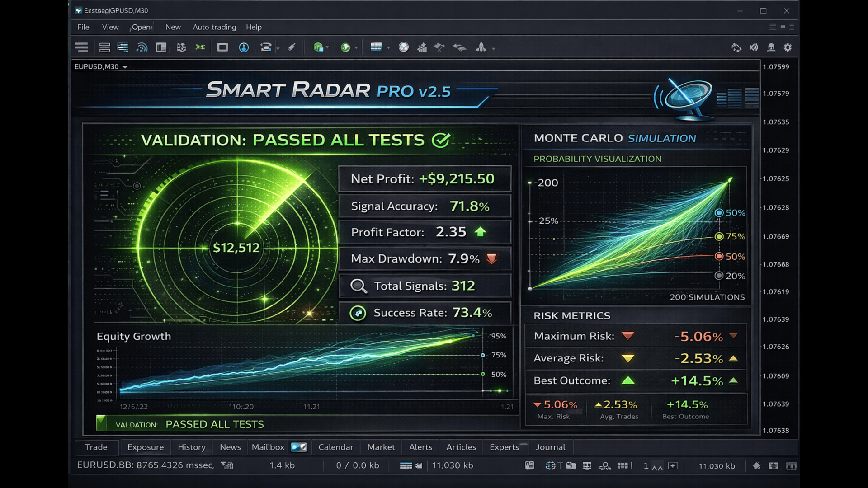
Task: Click the radar signal toolbar icon
Action: pos(142,47)
